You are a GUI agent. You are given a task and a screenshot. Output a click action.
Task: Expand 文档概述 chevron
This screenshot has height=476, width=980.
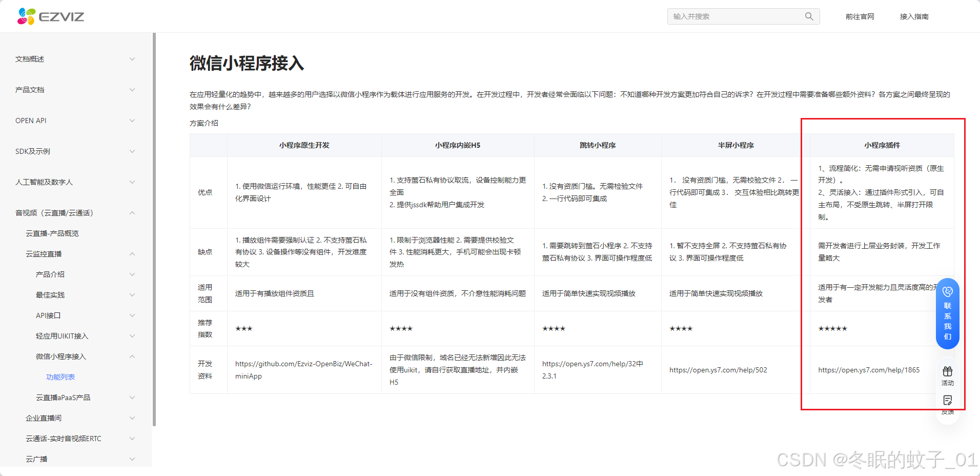(132, 59)
